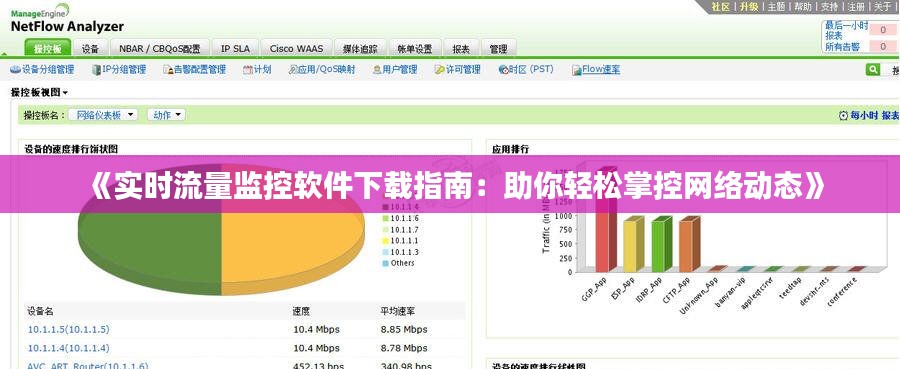900x369 pixels.
Task: Open device link 10.1.1.4(10.1.1.4)
Action: pyautogui.click(x=68, y=348)
